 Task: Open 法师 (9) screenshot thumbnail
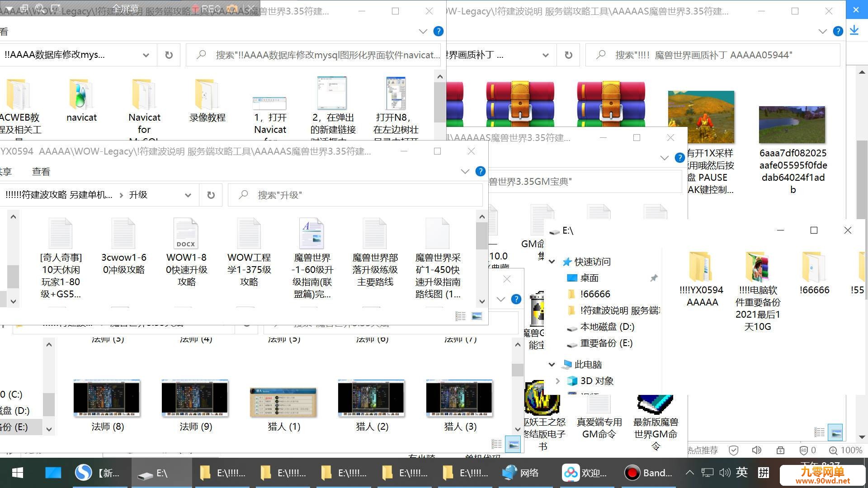[x=195, y=399]
